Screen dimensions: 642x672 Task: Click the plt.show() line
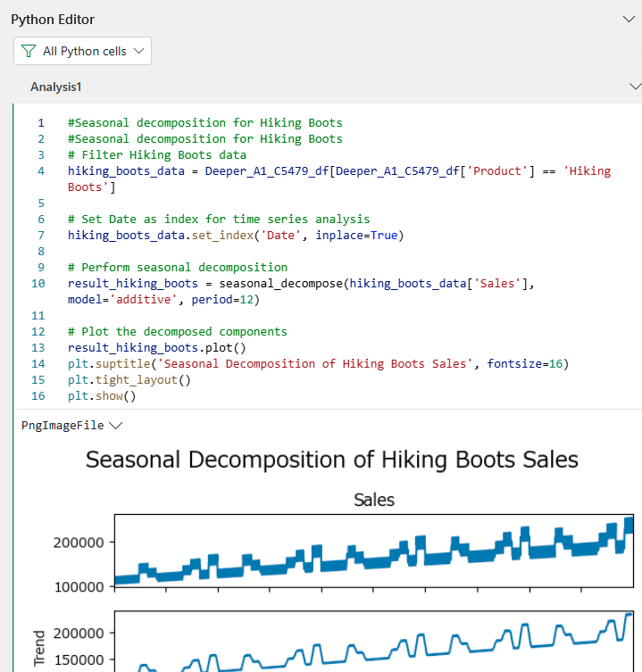point(102,396)
